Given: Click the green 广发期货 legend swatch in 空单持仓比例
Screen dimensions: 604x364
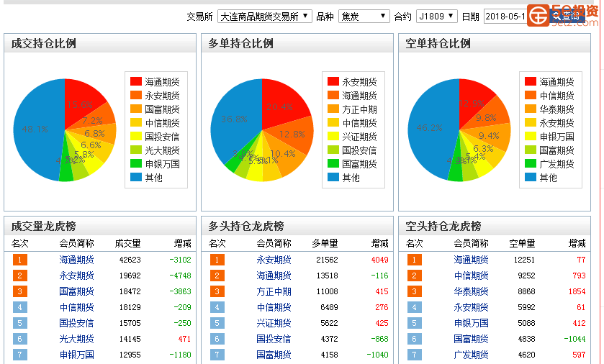Looking at the screenshot, I should point(531,164).
